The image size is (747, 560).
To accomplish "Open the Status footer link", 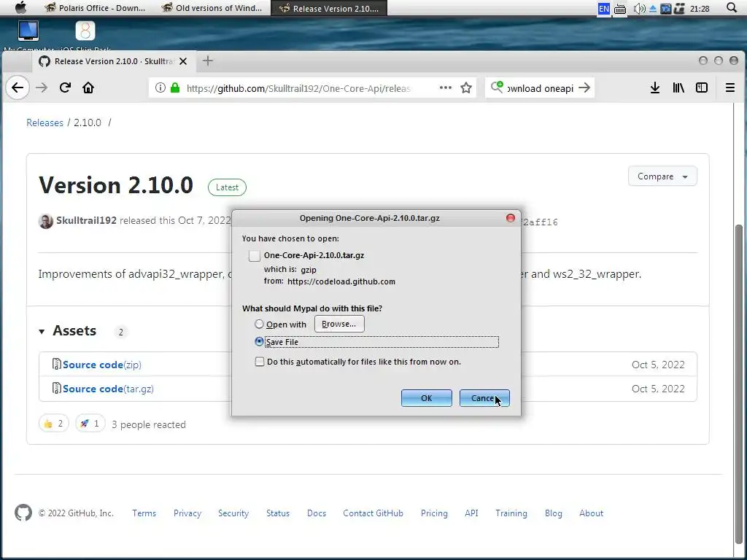I will tap(278, 513).
